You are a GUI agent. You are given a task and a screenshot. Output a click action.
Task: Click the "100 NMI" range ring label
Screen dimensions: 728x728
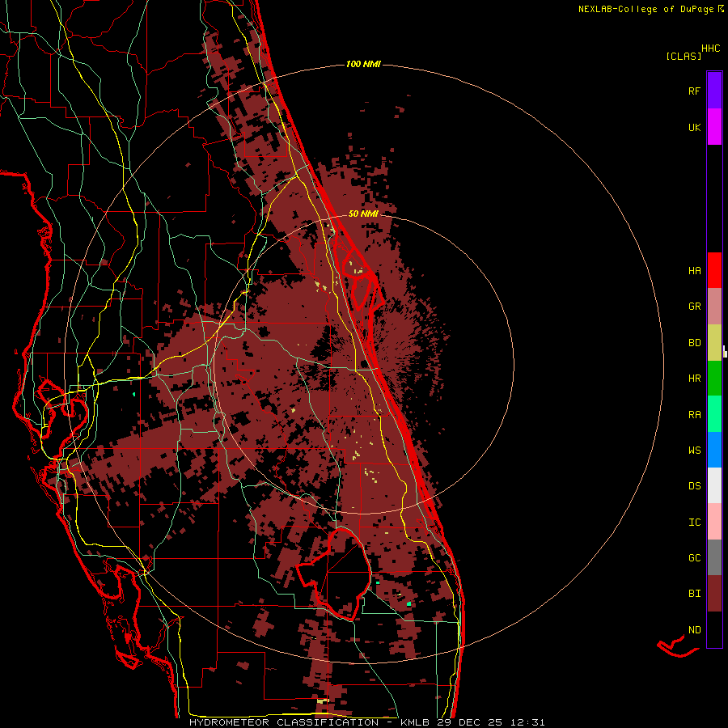363,64
